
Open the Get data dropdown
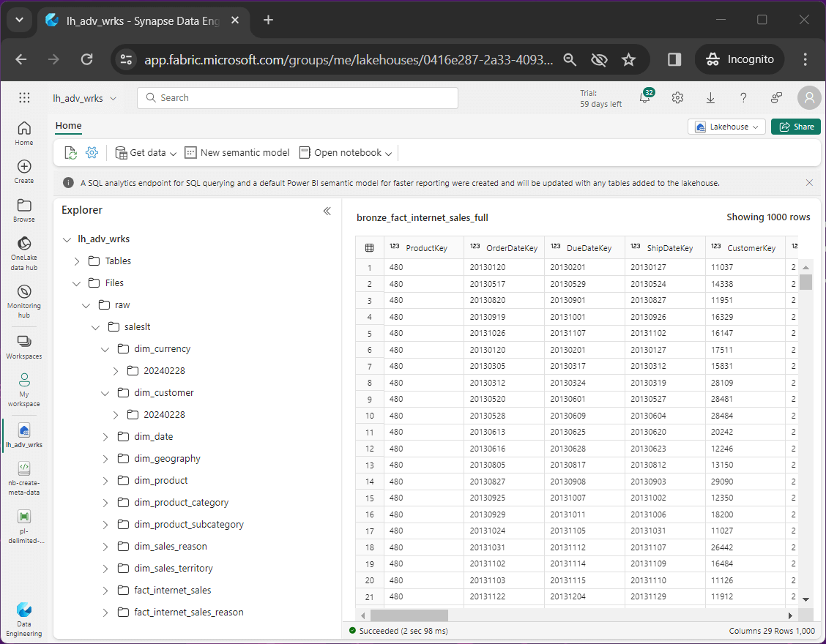pos(146,153)
